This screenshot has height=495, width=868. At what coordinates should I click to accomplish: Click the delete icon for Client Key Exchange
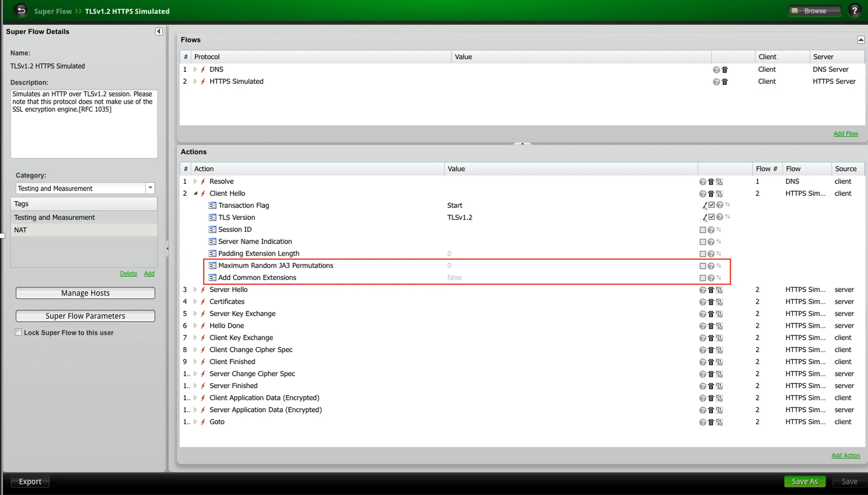[x=710, y=337]
